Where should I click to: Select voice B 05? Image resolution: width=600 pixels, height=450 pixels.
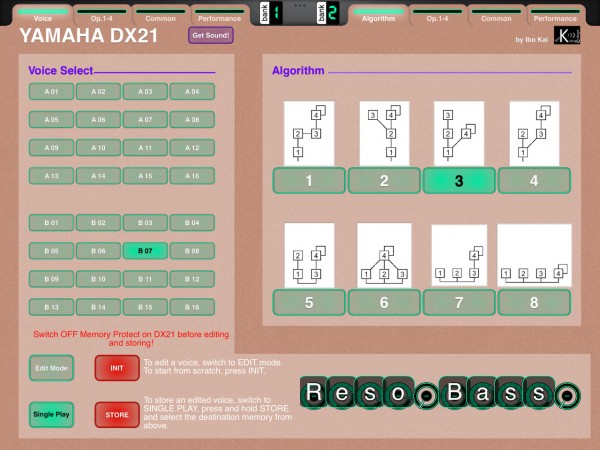[51, 251]
